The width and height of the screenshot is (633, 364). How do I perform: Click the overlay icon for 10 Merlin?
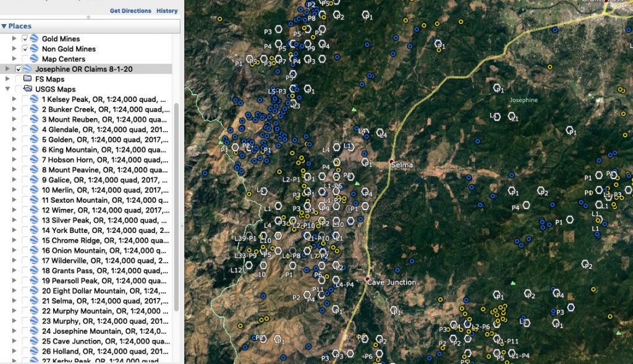coord(35,190)
